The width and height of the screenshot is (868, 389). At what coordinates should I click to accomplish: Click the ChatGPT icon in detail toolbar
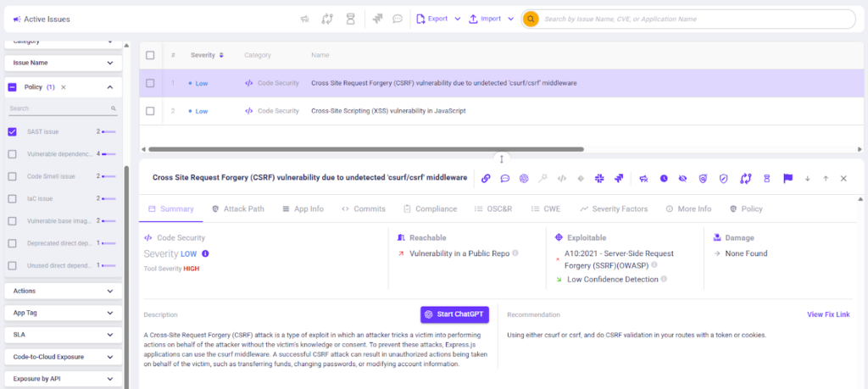tap(524, 178)
